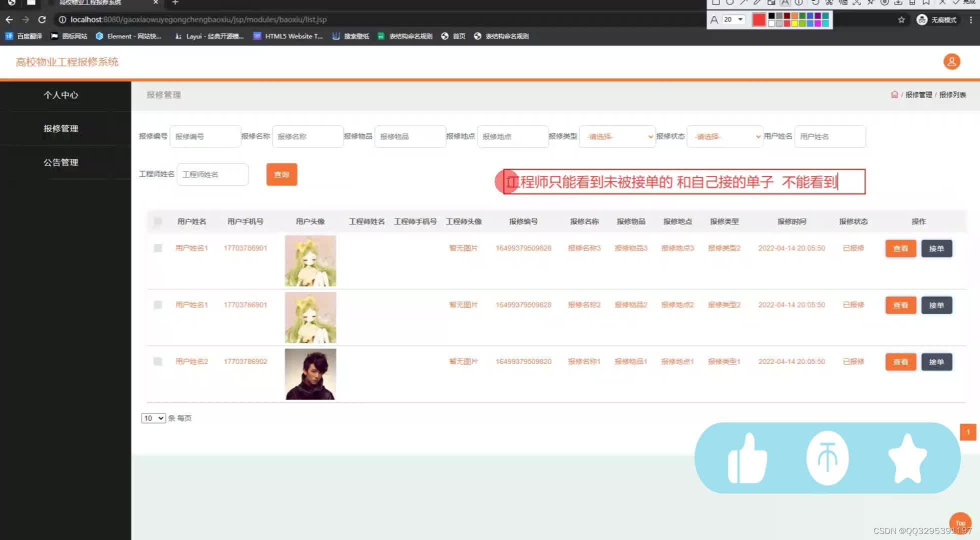Check the row with 报修名称2
Screen dimensions: 980x540
(x=158, y=304)
